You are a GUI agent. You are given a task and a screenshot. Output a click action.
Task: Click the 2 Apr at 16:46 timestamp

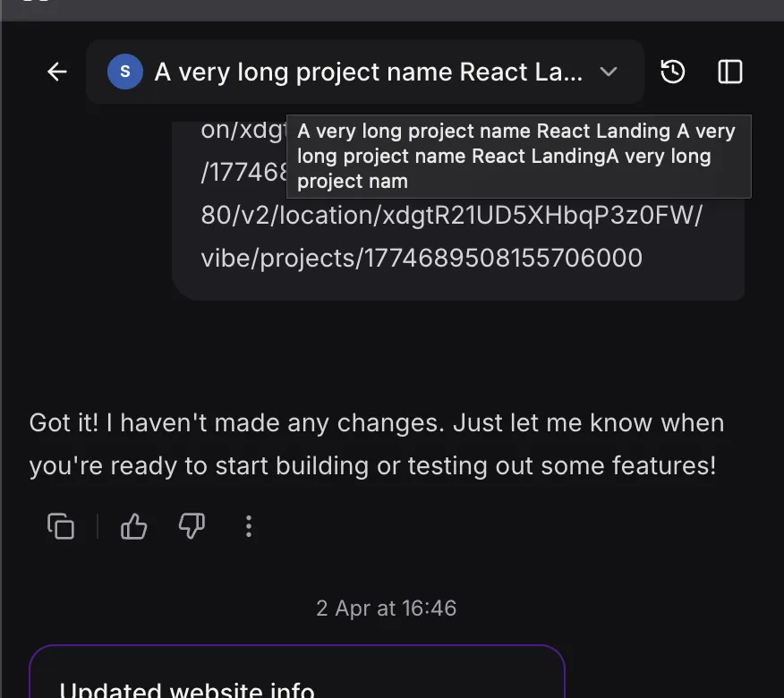click(x=387, y=609)
